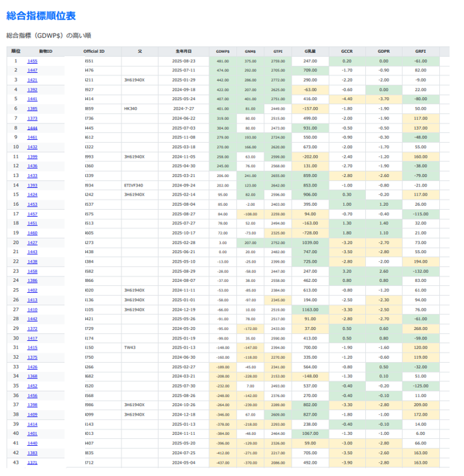Open animal ID 1443 link
The width and height of the screenshot is (464, 476).
32,252
